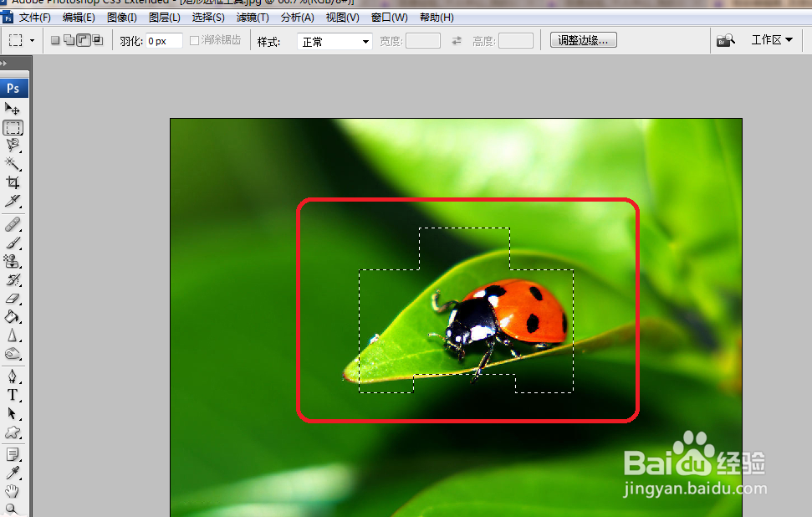Select the Sponge tool
Screen dimensions: 812x517
[x=13, y=354]
